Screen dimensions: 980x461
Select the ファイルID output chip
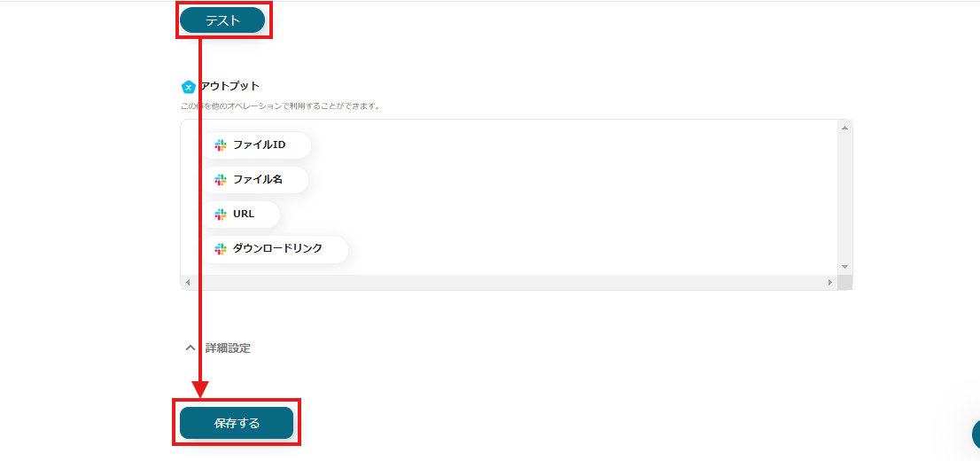(x=255, y=145)
